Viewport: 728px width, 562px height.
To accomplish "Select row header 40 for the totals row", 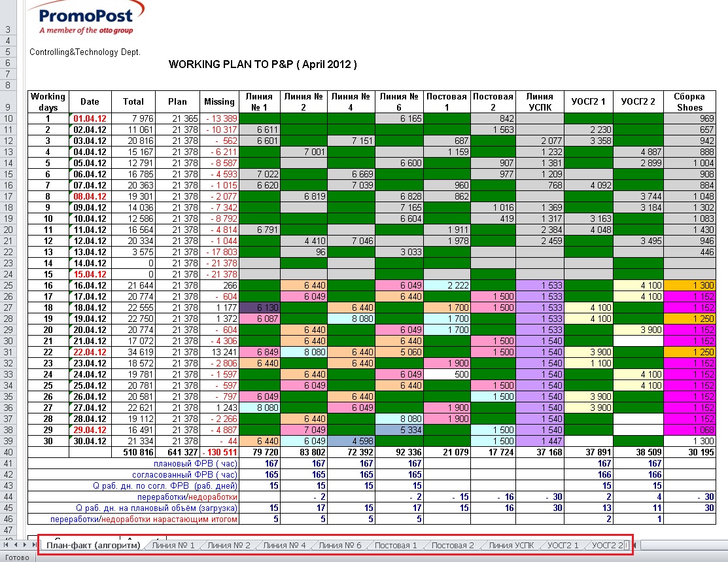I will click(x=9, y=452).
